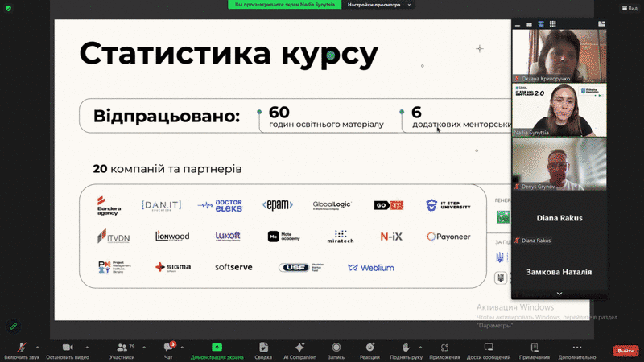Click the softserve logo on slide
Screen dimensions: 644x362
(233, 267)
